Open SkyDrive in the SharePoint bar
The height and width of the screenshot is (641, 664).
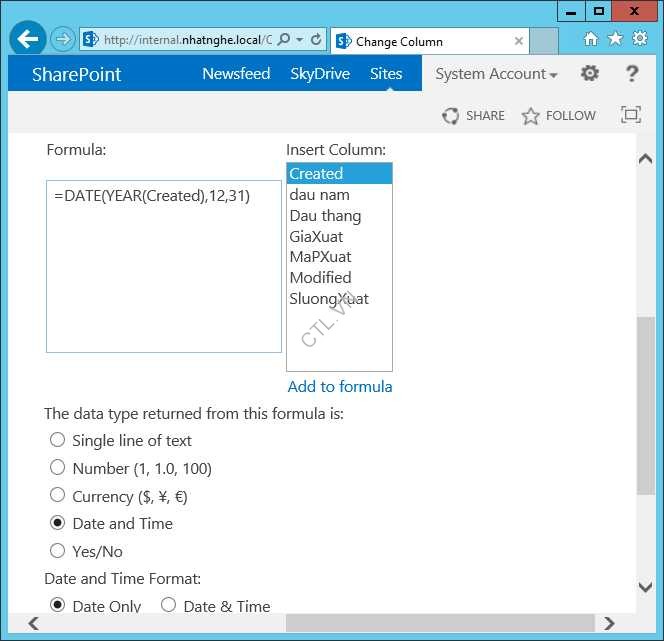(x=320, y=74)
